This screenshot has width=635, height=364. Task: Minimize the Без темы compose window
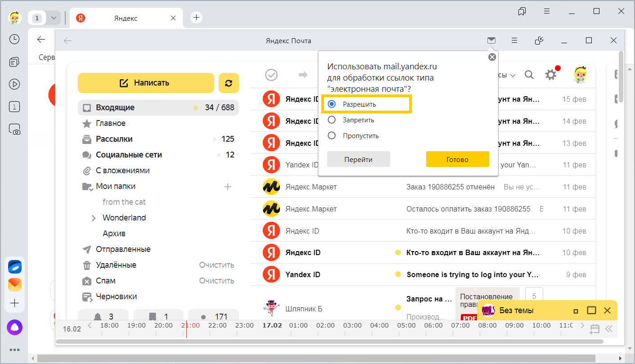[576, 311]
